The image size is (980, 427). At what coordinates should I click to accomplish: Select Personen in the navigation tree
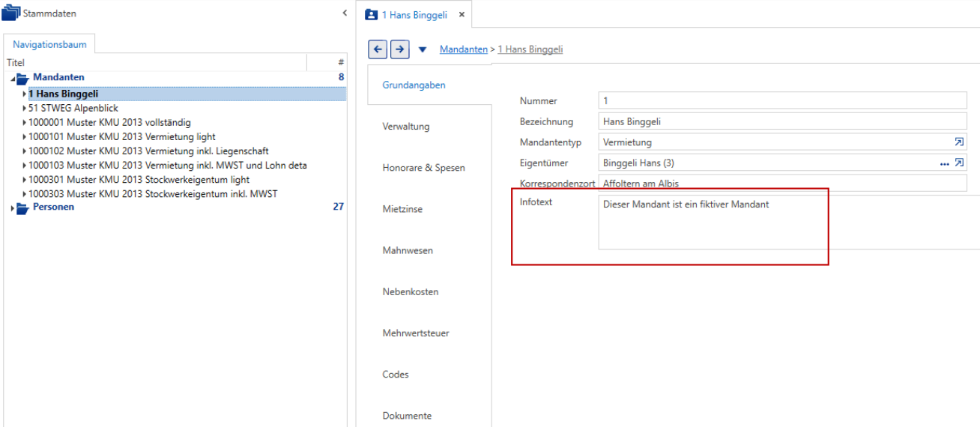[53, 208]
